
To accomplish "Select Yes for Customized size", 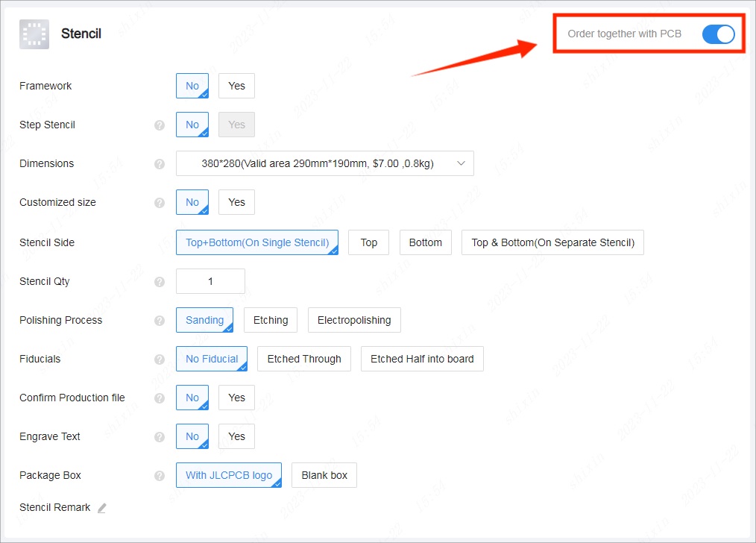I will 236,202.
